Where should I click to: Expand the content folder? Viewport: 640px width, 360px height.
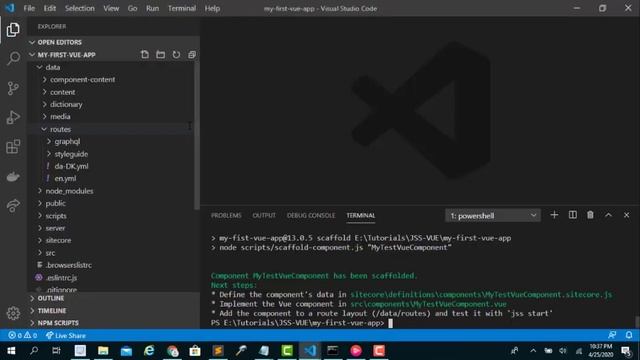pos(111,92)
